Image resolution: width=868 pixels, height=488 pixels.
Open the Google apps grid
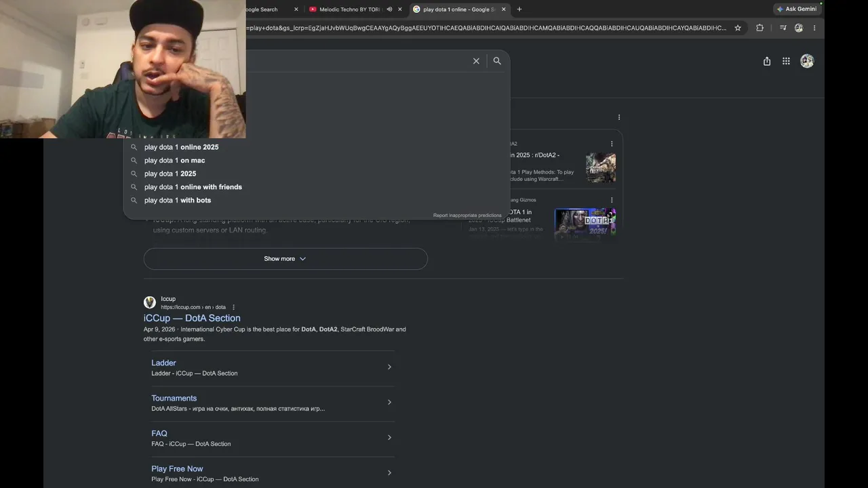tap(786, 61)
